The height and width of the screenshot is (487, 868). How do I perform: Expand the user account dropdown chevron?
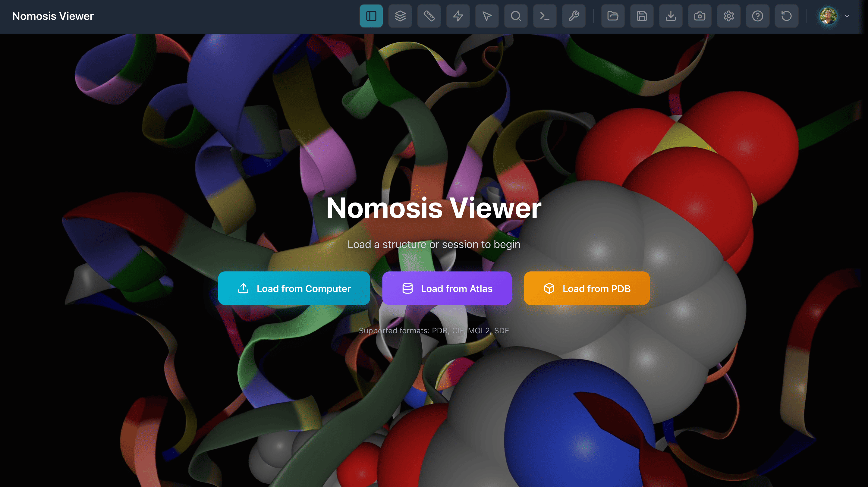coord(847,16)
